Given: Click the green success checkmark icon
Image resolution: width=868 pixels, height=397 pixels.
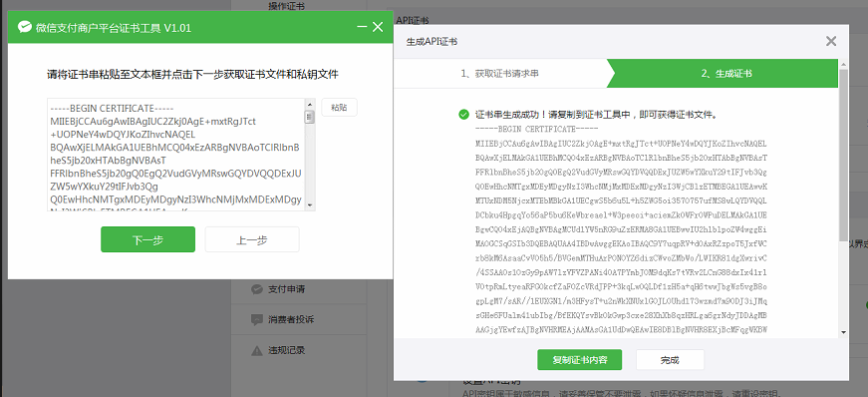Looking at the screenshot, I should point(463,115).
